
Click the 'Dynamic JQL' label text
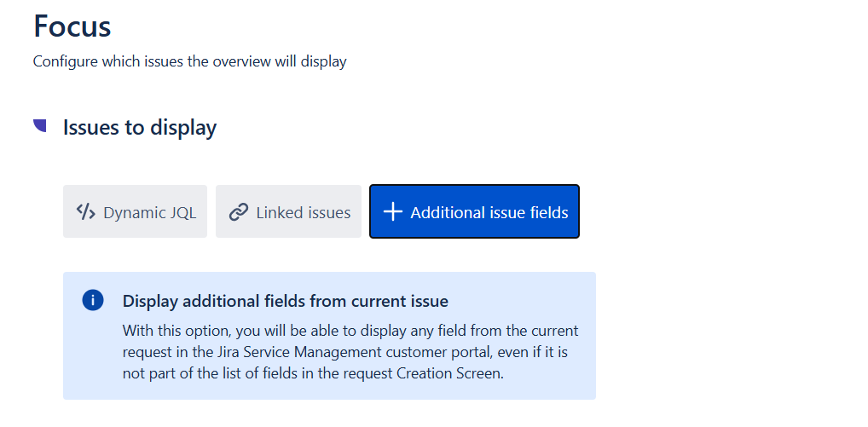149,212
